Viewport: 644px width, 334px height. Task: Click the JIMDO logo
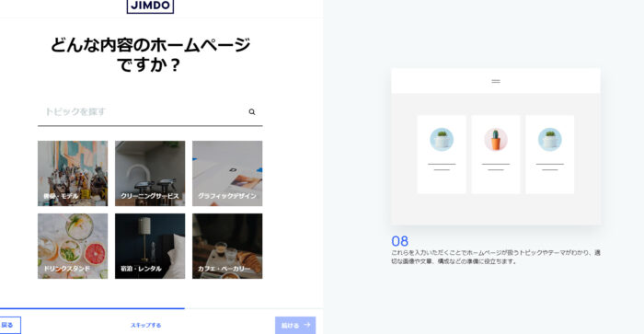tap(150, 6)
